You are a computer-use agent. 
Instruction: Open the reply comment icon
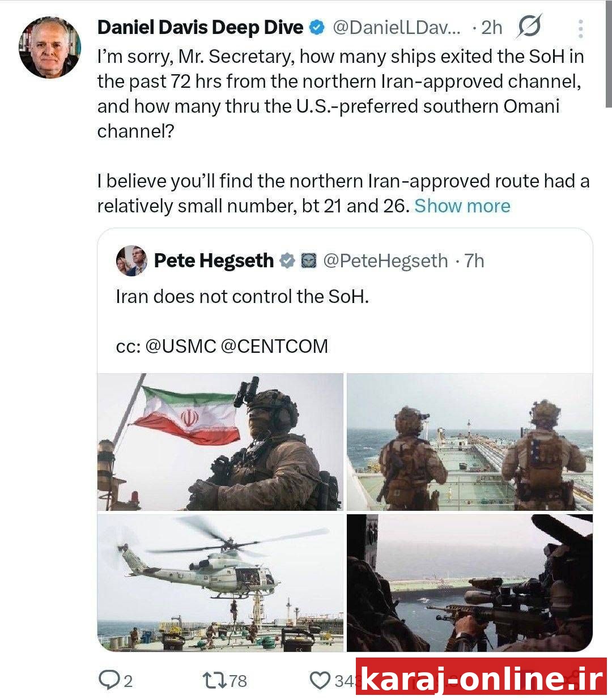click(107, 680)
